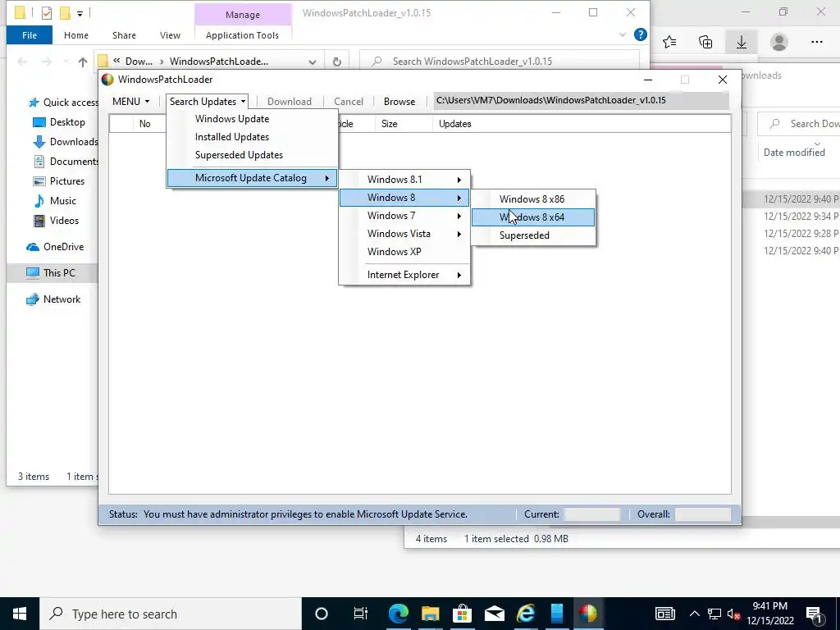Click the Browse button
Screen dimensions: 840x630
tap(399, 101)
